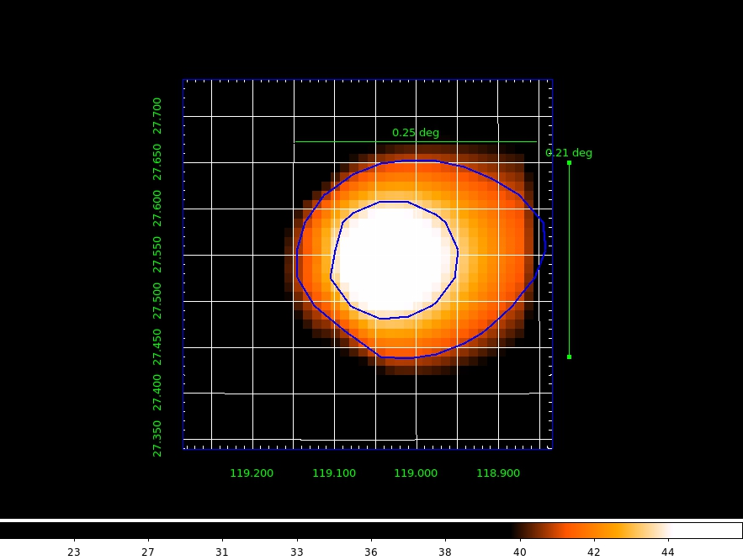Click axis label 119.000
Viewport: 743px width, 560px height.
(x=416, y=473)
